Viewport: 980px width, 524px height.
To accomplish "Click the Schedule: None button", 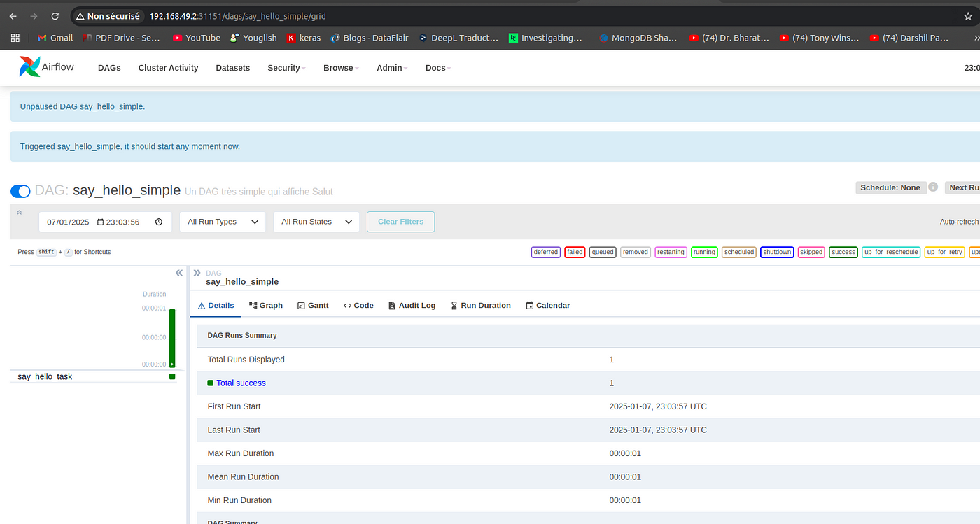I will coord(890,187).
